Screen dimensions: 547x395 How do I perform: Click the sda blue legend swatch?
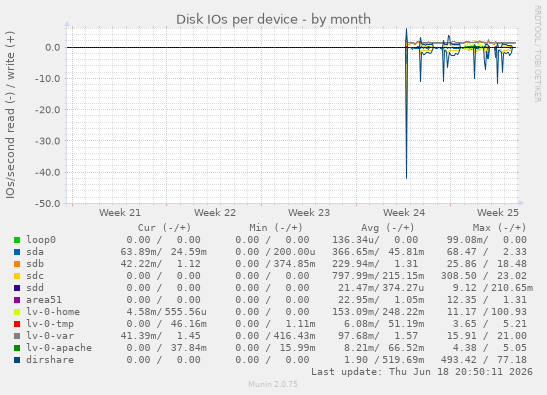[17, 252]
